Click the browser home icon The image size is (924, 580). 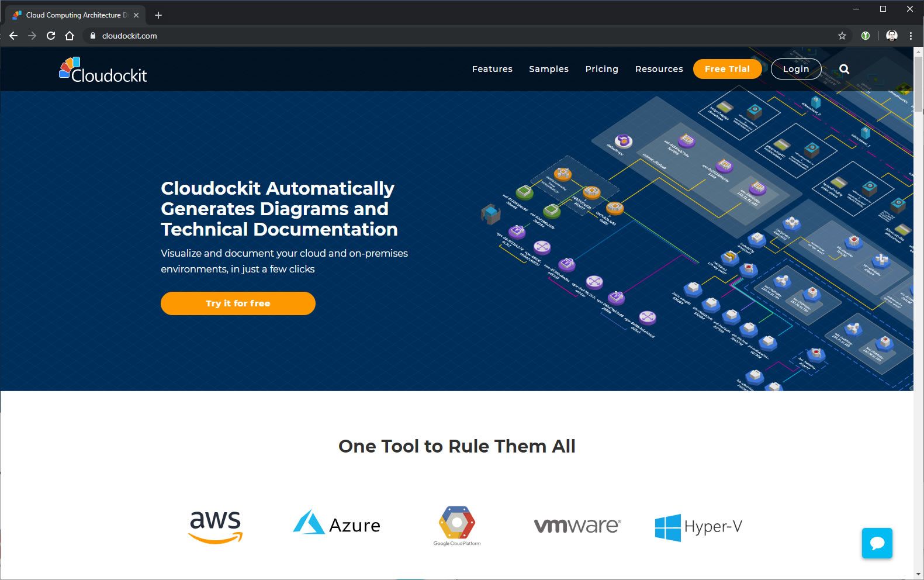point(70,36)
